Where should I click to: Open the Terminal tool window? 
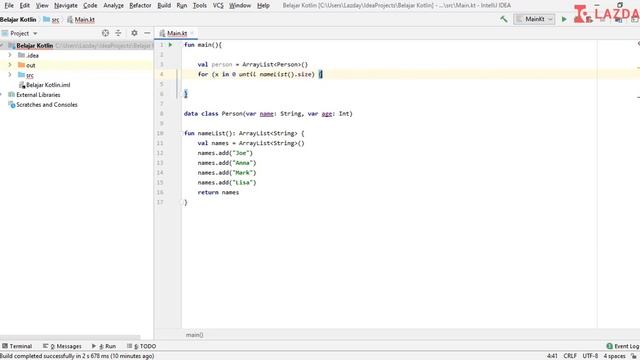(17, 346)
